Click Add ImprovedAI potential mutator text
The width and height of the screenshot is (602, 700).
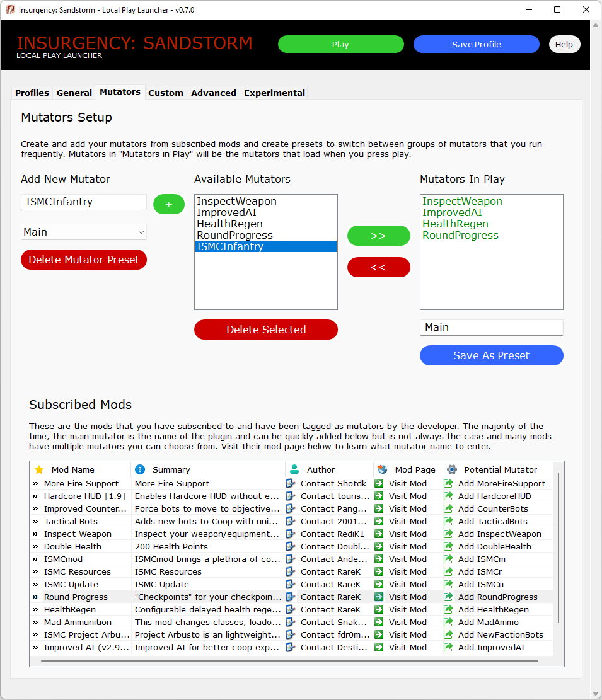(491, 647)
